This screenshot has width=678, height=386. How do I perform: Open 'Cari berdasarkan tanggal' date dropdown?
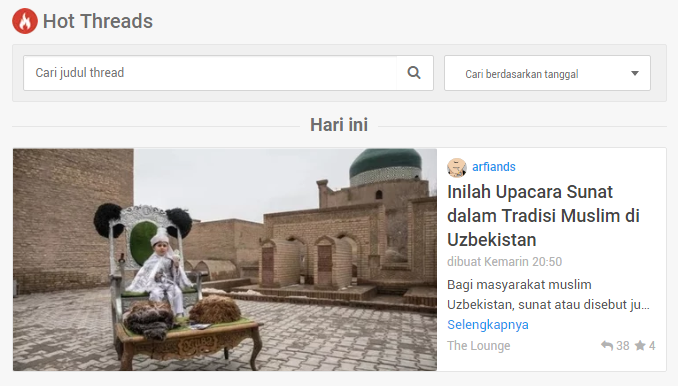[x=547, y=73]
